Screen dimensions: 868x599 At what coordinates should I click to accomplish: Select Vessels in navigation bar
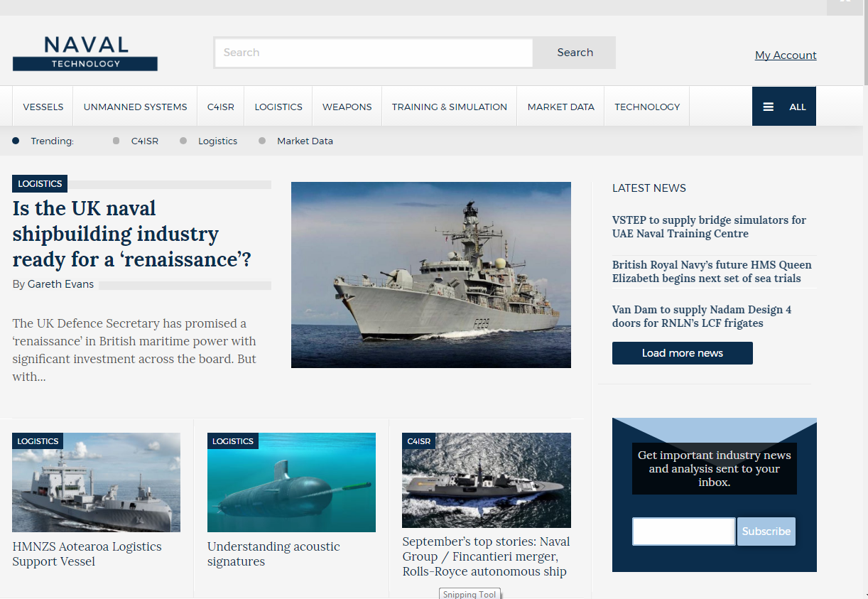coord(43,107)
